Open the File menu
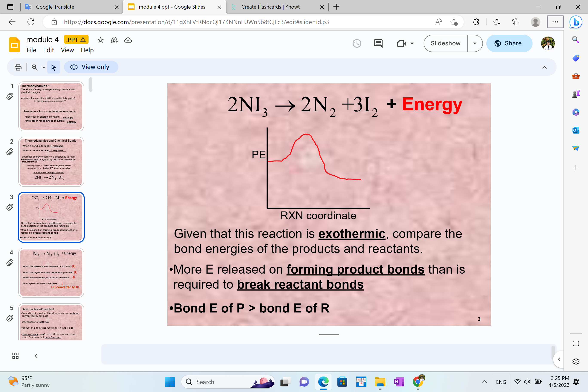The image size is (588, 392). pyautogui.click(x=31, y=50)
